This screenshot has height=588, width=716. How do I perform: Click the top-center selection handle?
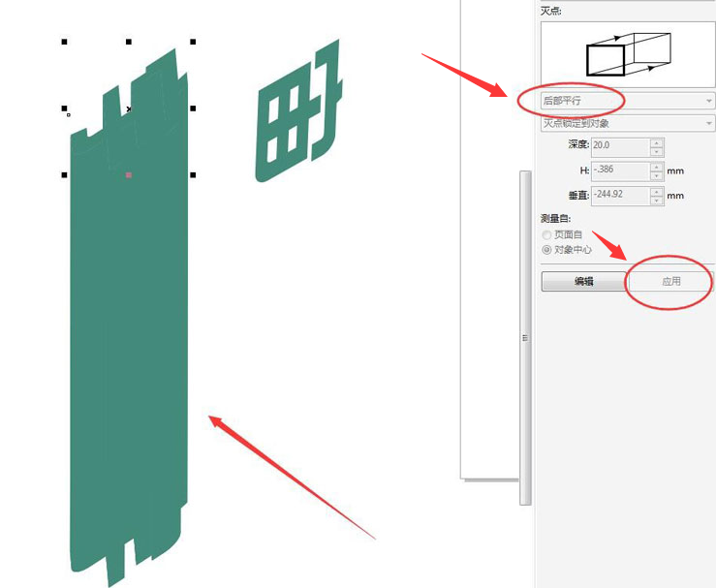pos(129,42)
